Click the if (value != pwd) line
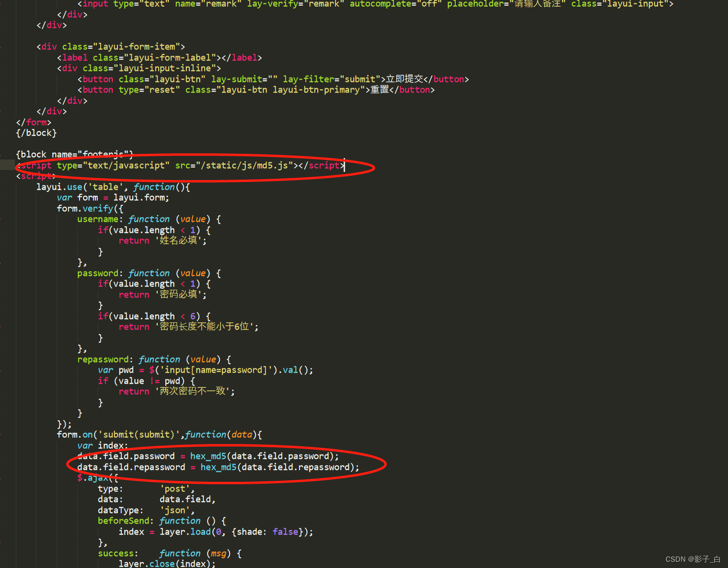The image size is (728, 568). [x=147, y=381]
